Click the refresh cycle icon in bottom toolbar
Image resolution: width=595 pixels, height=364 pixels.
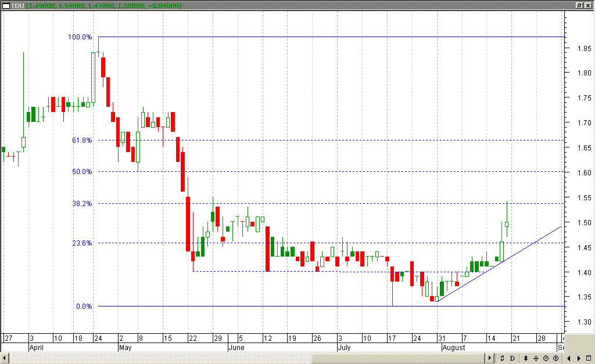(x=502, y=358)
